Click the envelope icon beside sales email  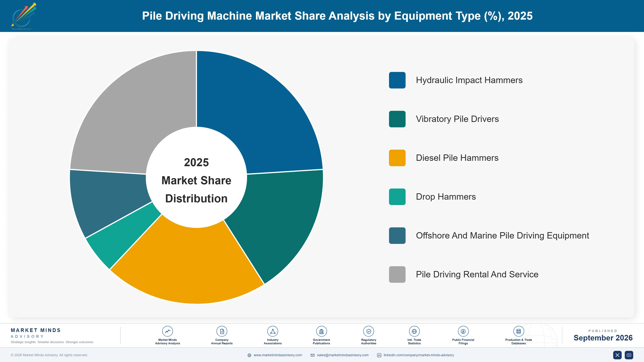tap(313, 355)
